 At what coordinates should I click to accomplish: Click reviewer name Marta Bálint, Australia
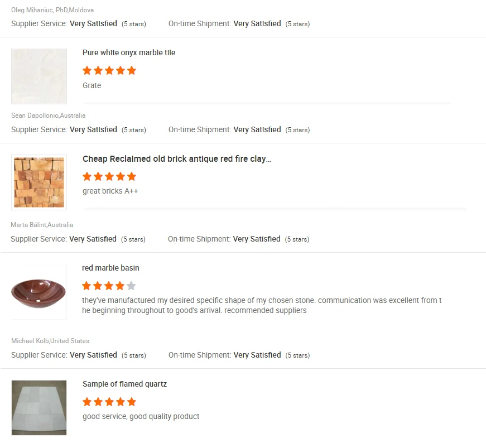click(42, 225)
